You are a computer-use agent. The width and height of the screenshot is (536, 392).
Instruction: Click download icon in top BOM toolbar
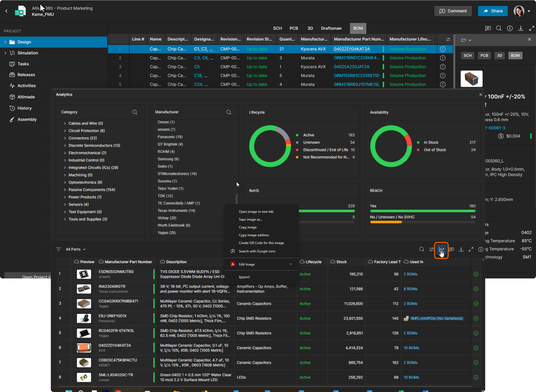click(x=521, y=28)
